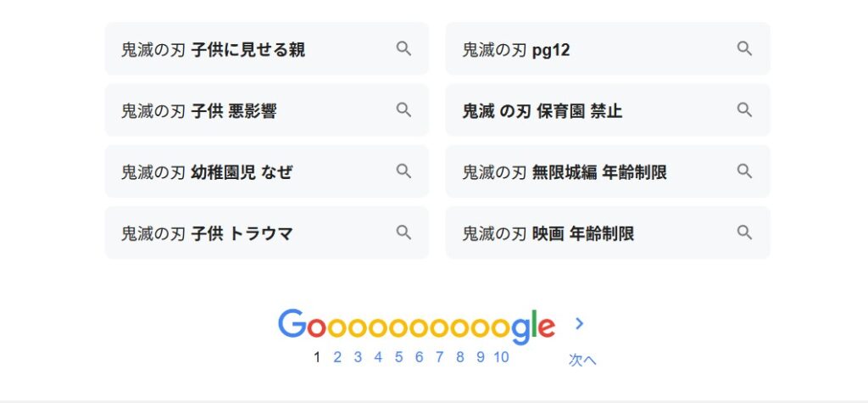Open the 次へ next page link
This screenshot has height=403, width=868.
pyautogui.click(x=582, y=359)
